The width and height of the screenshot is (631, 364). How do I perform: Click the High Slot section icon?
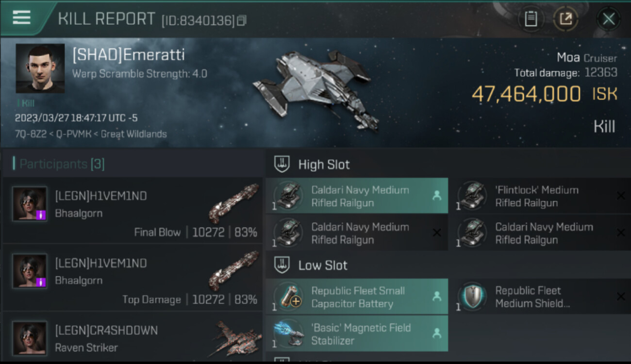click(282, 165)
